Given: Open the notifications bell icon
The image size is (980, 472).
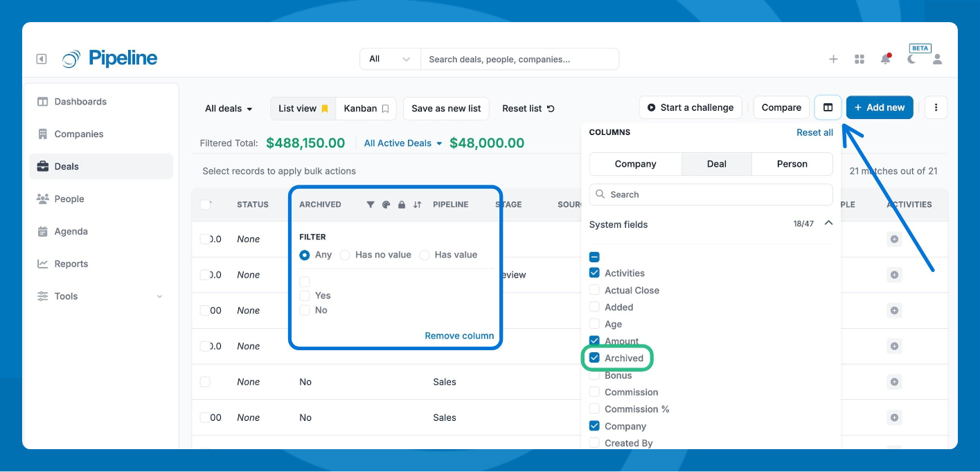Looking at the screenshot, I should coord(885,60).
